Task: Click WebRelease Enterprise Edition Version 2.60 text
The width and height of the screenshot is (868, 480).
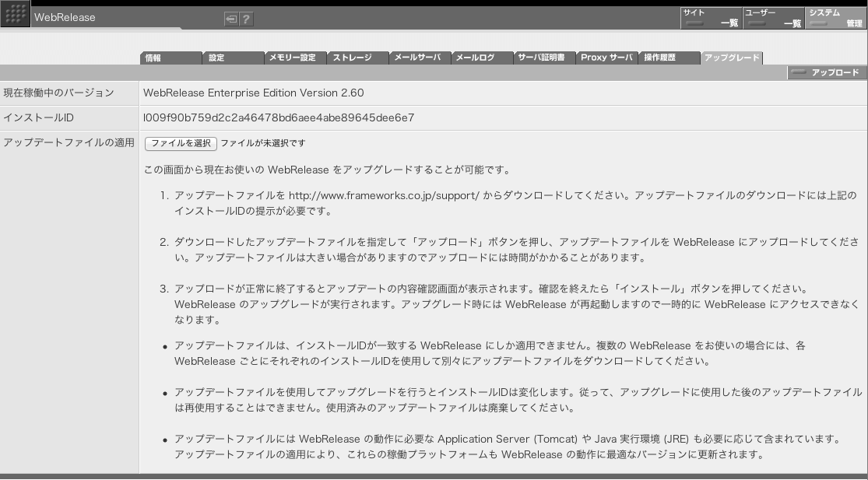Action: [x=254, y=93]
